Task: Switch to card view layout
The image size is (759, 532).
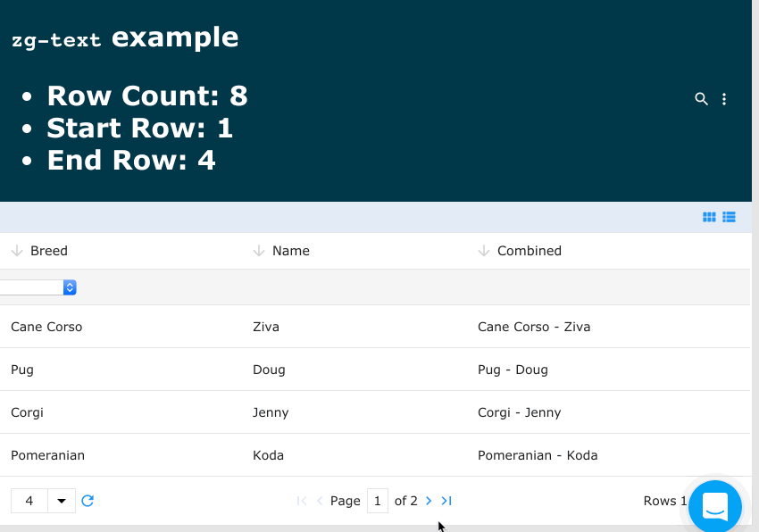Action: 709,217
